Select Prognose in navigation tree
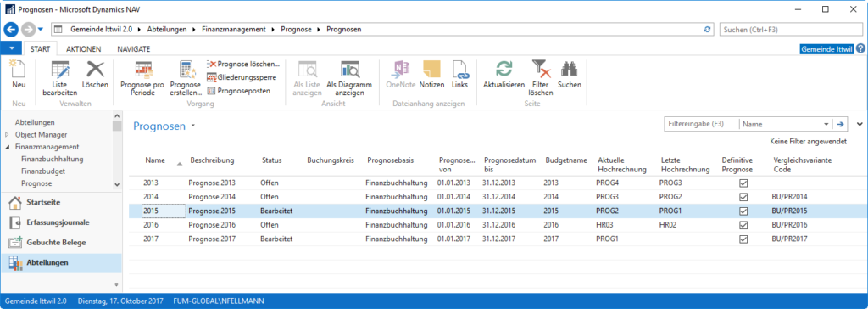The height and width of the screenshot is (309, 868). 36,183
